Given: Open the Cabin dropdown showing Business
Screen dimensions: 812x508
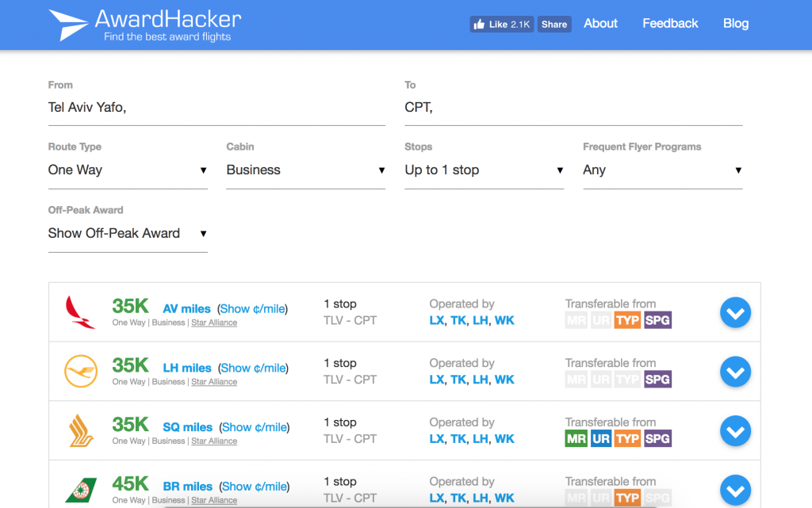Looking at the screenshot, I should tap(305, 170).
